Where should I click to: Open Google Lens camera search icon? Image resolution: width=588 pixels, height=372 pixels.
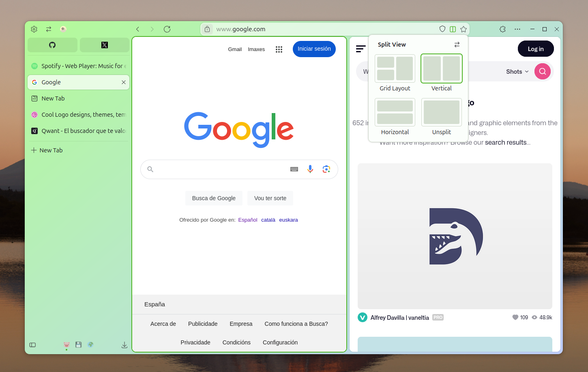[x=326, y=169]
